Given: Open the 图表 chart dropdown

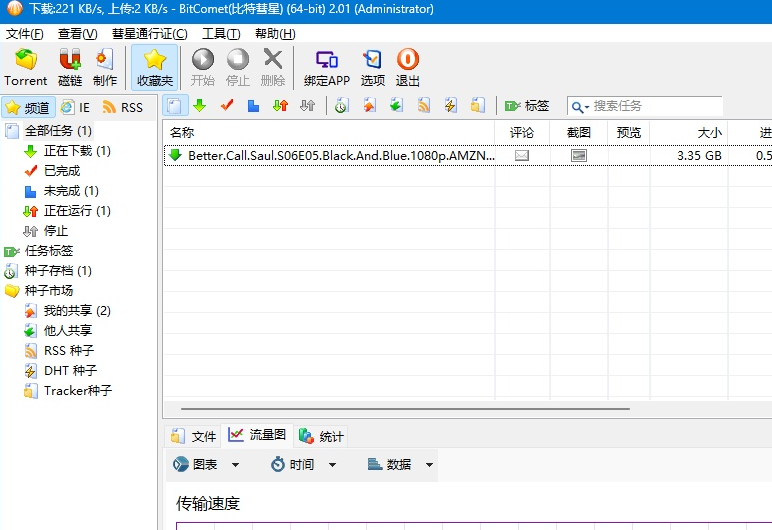Looking at the screenshot, I should click(206, 464).
